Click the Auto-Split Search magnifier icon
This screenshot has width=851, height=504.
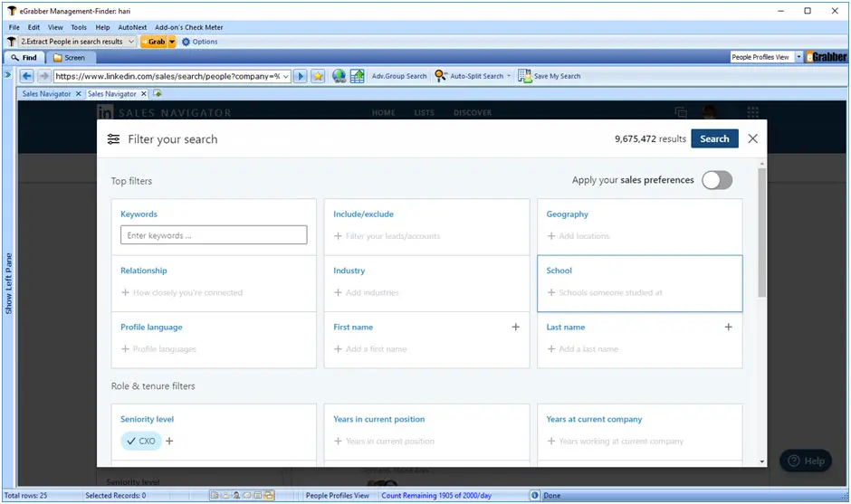440,76
